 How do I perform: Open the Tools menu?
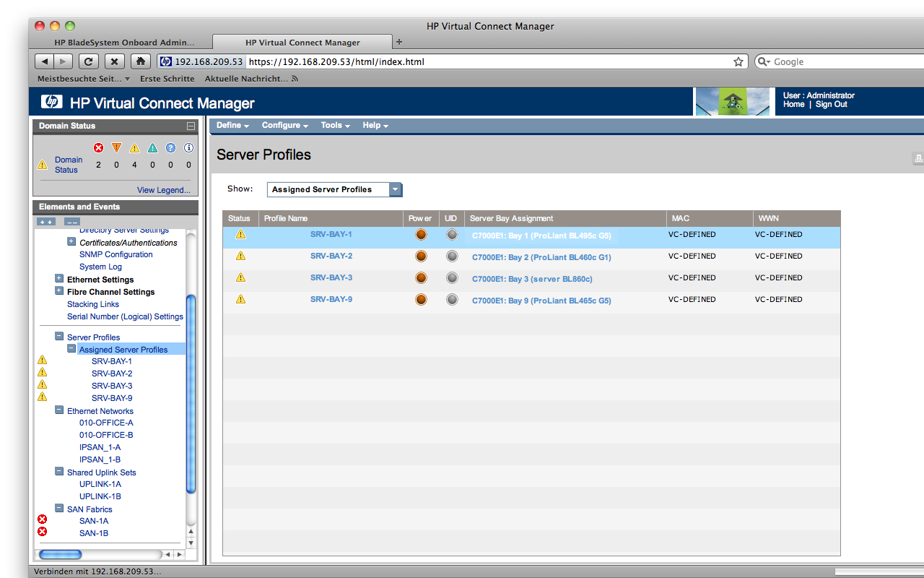pyautogui.click(x=335, y=126)
